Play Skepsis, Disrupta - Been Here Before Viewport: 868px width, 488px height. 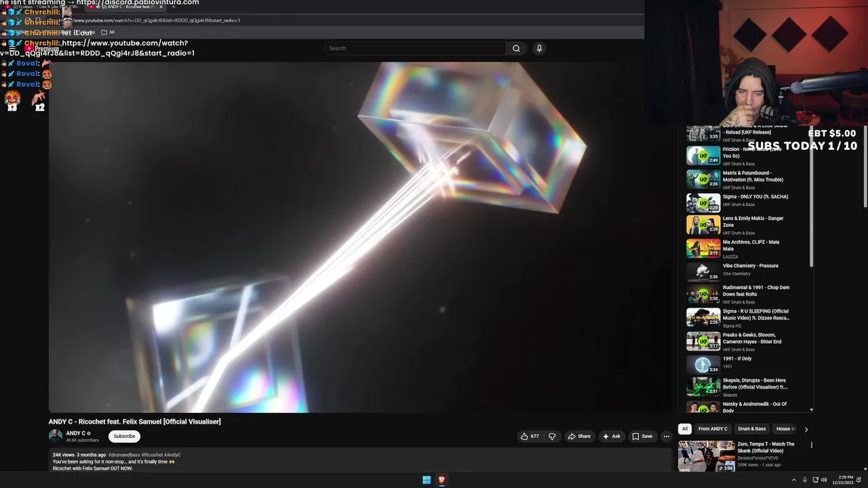click(x=703, y=387)
